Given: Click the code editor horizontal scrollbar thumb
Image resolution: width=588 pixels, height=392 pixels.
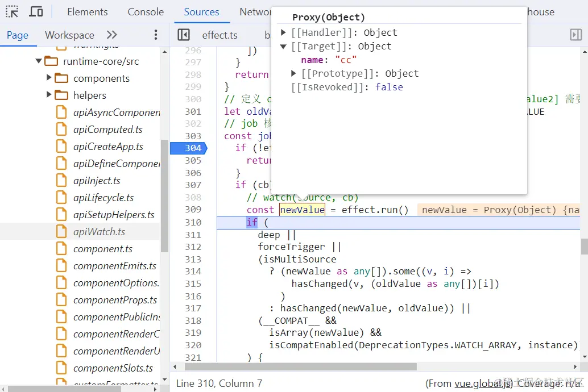Looking at the screenshot, I should tap(300, 366).
